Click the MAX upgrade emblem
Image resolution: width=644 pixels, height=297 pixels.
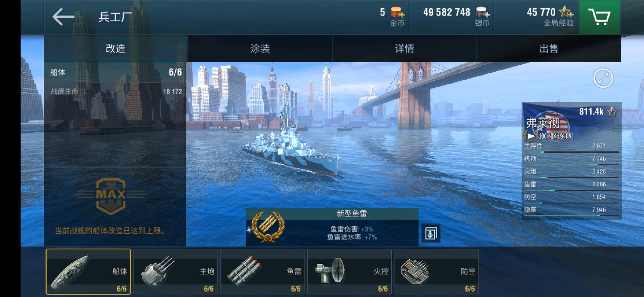click(x=111, y=195)
